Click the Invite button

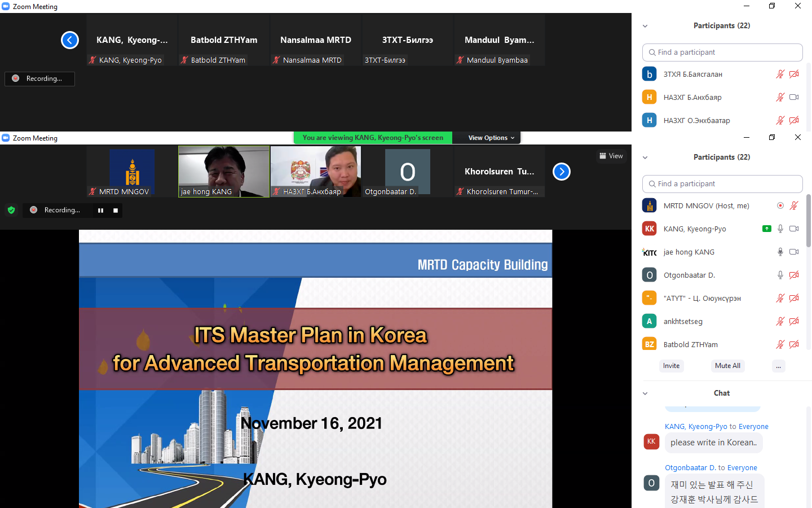[671, 366]
